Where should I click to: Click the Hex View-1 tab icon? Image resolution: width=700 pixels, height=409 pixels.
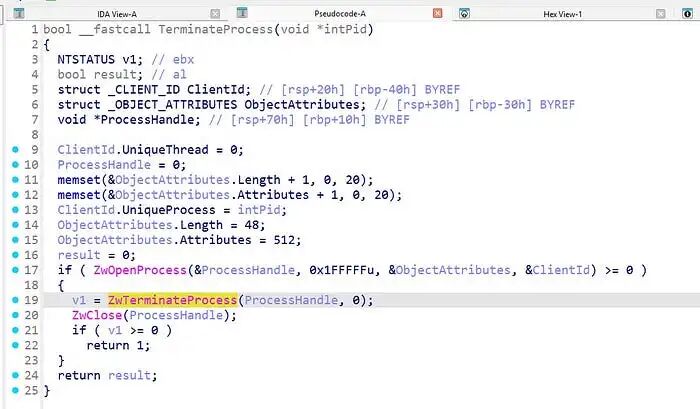point(464,13)
